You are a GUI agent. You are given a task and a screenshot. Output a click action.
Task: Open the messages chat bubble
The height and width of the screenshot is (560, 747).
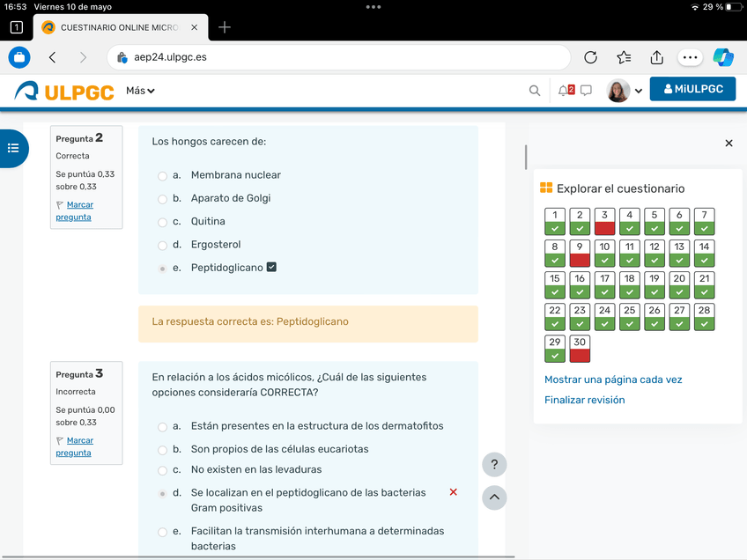pos(586,90)
